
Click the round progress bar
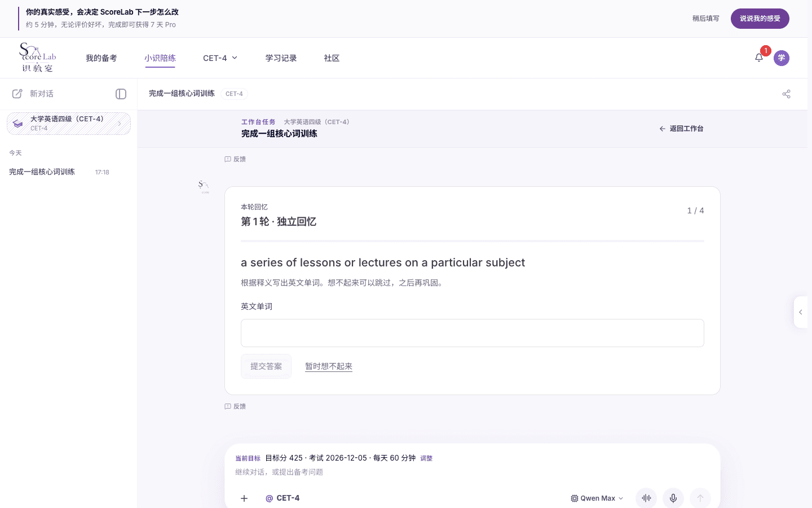(473, 241)
